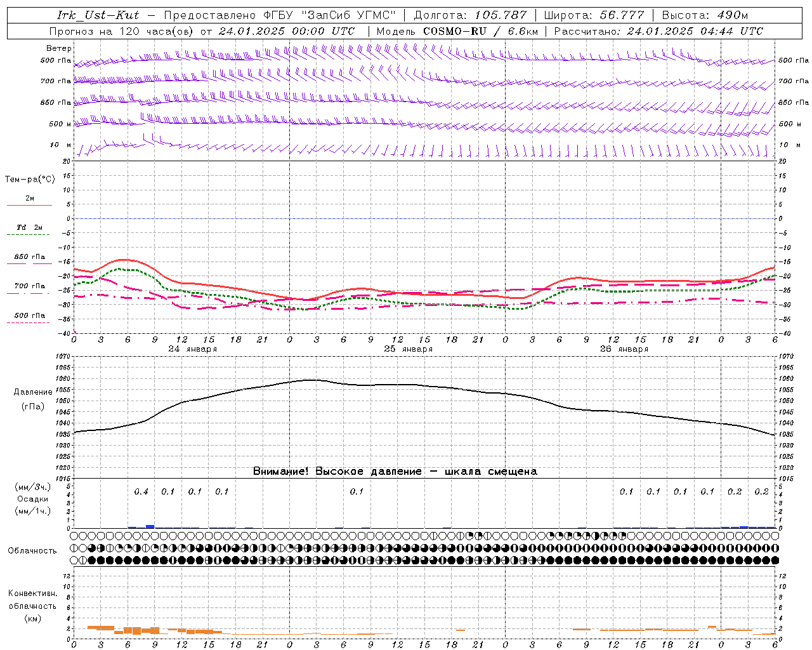Image resolution: width=812 pixels, height=650 pixels.
Task: Click the forecast start text Прогноз на 120 часа(ов)
Action: point(122,31)
